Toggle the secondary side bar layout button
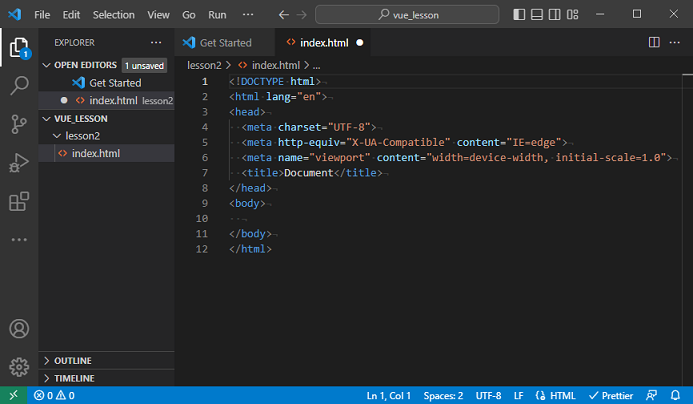The image size is (693, 404). tap(555, 15)
